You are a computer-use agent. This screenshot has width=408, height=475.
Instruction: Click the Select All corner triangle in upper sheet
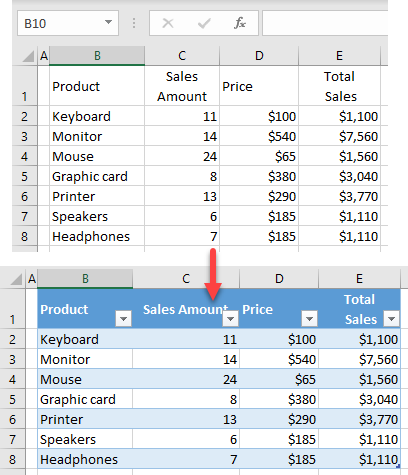tap(28, 56)
